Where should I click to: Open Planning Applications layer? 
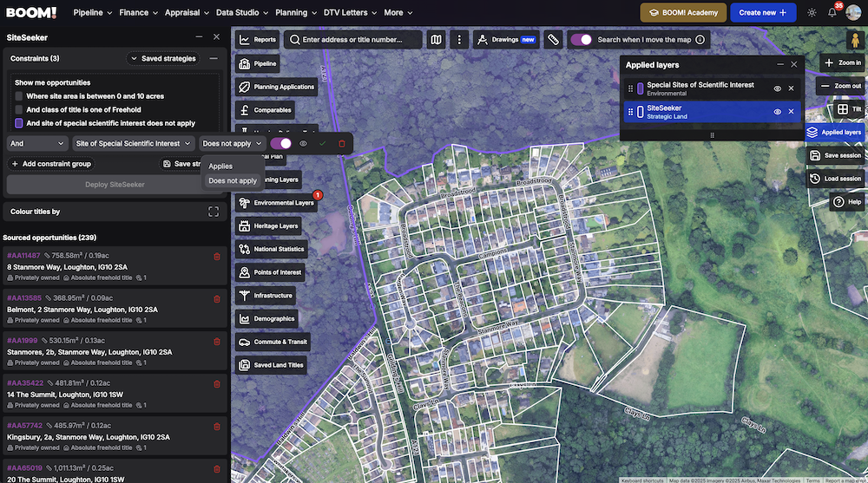coord(277,87)
